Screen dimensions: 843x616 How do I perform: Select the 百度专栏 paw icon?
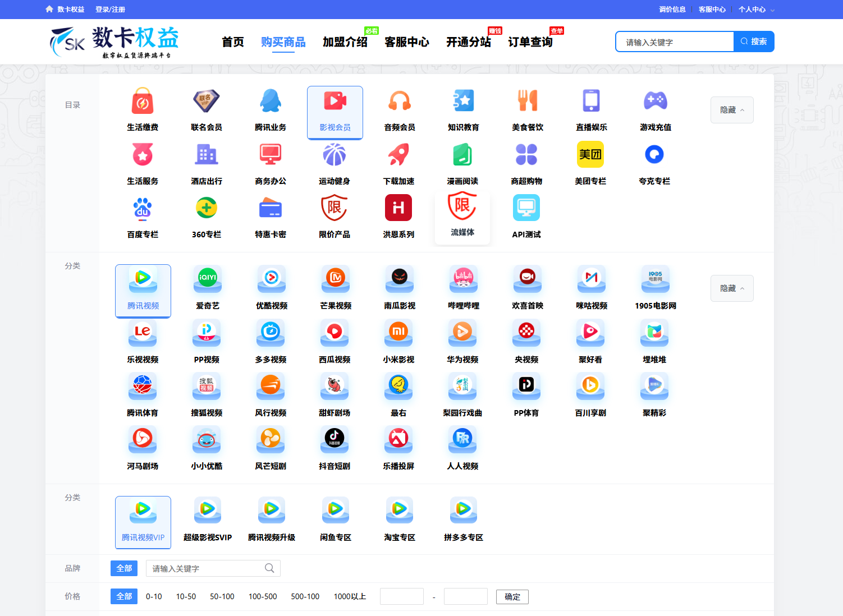pyautogui.click(x=143, y=208)
